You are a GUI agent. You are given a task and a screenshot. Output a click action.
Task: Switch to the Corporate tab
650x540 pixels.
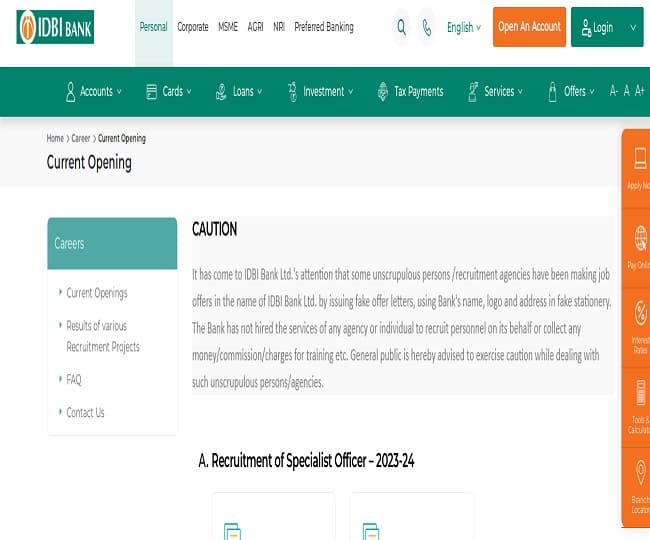pyautogui.click(x=193, y=27)
